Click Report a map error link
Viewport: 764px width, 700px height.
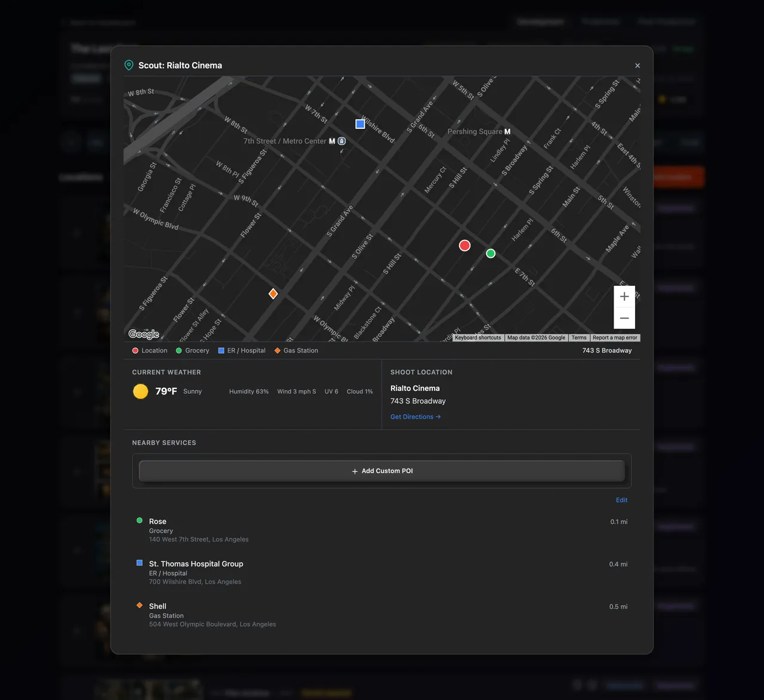point(615,338)
